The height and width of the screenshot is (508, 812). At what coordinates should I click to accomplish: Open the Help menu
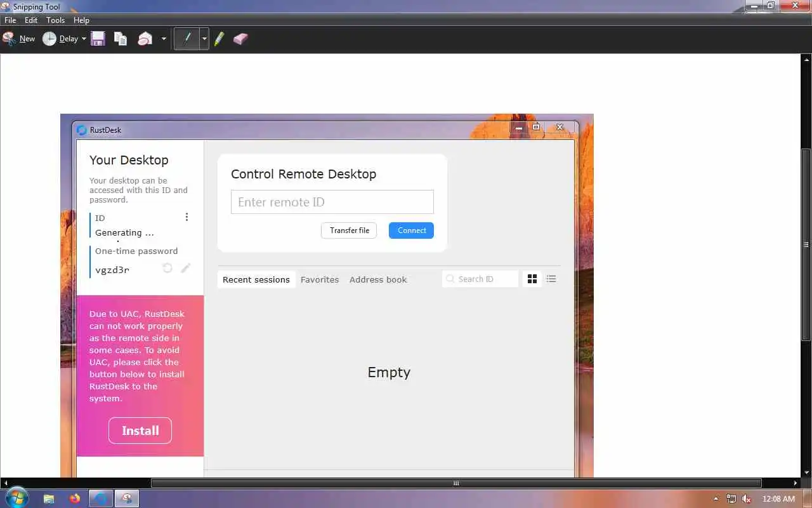(81, 20)
